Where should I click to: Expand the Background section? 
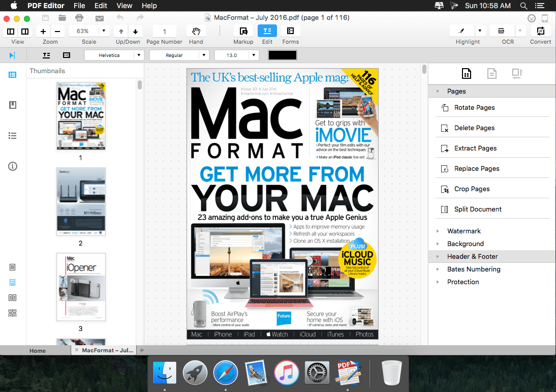(438, 244)
